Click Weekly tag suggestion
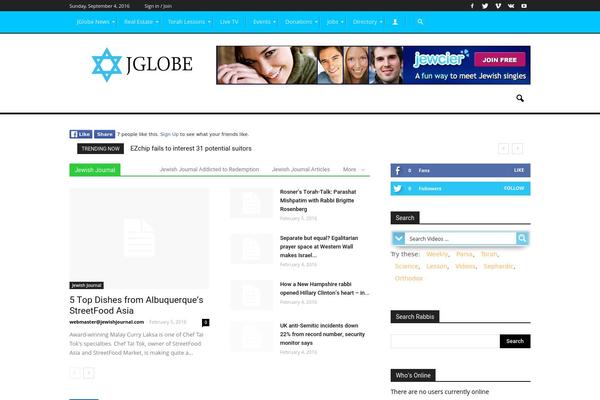This screenshot has height=400, width=600. [437, 254]
